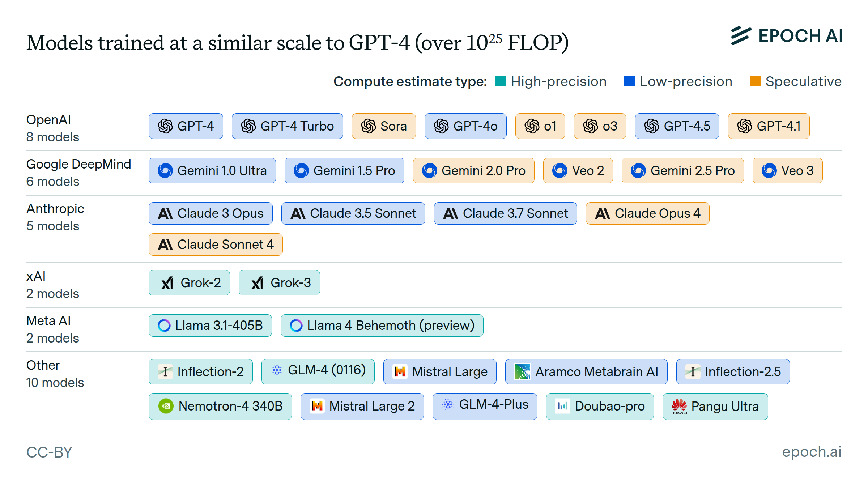Click the xAI logo on Grok-3 chip

pos(257,283)
